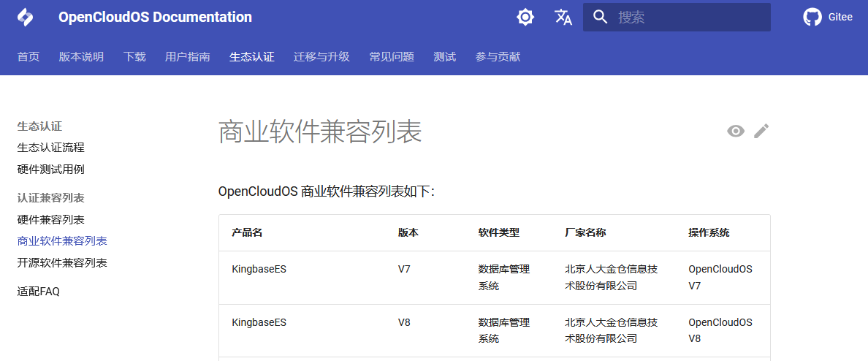Open the Gitee repository icon
The height and width of the screenshot is (361, 868).
(x=812, y=17)
